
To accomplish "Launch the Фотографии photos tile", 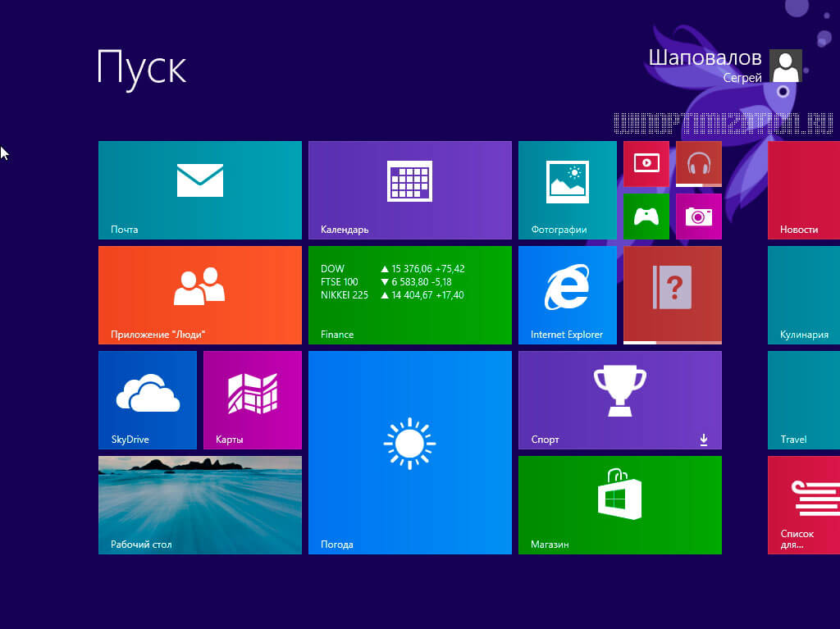I will pyautogui.click(x=567, y=189).
